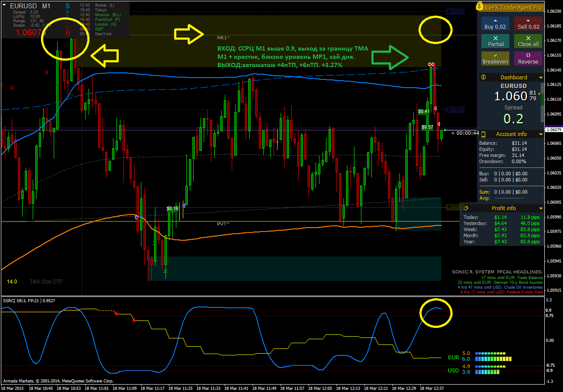Click the Spread 0.2 value in Dashboard
The image size is (563, 392).
(x=513, y=119)
